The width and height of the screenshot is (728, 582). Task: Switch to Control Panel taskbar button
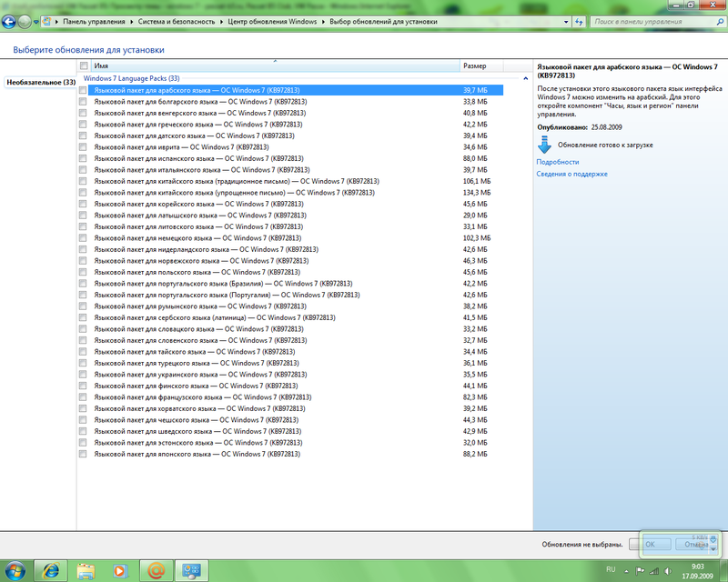pos(191,571)
